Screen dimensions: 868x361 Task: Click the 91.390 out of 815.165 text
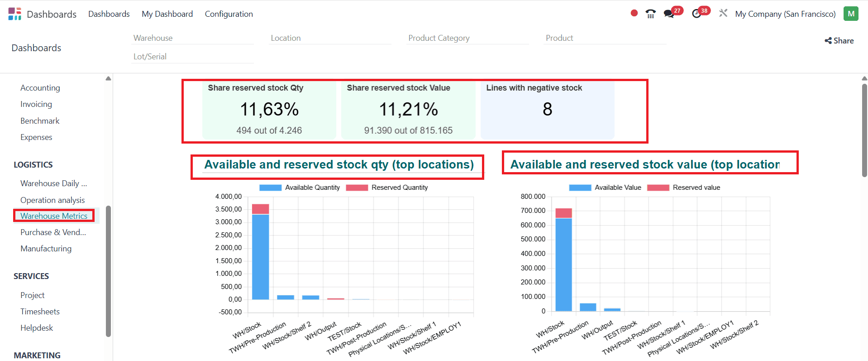[408, 130]
